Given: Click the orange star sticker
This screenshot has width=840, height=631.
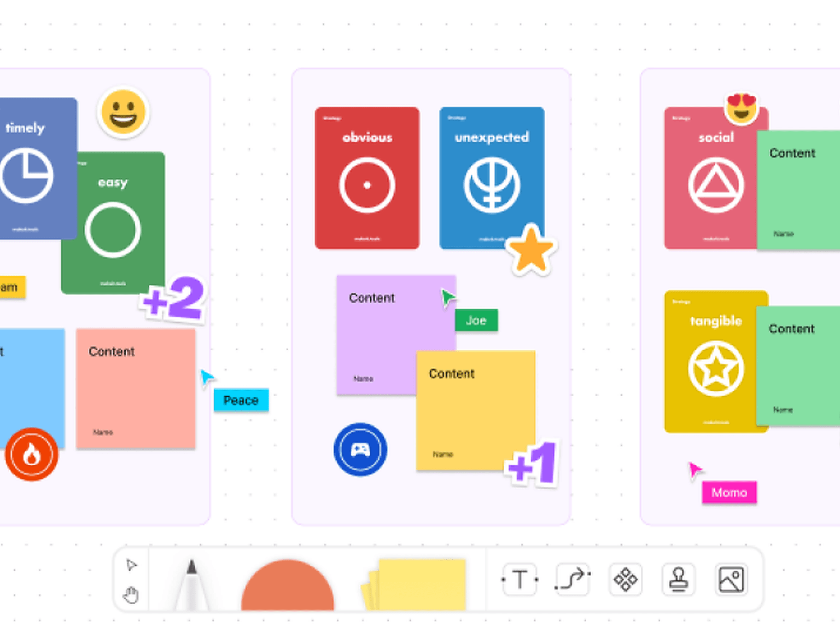Looking at the screenshot, I should pyautogui.click(x=531, y=250).
